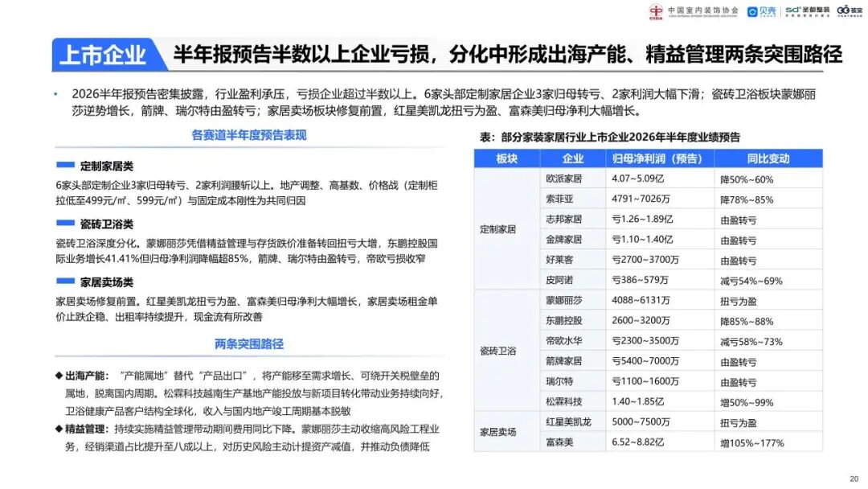
Task: Click the change value 减亏58%~73%
Action: click(751, 343)
